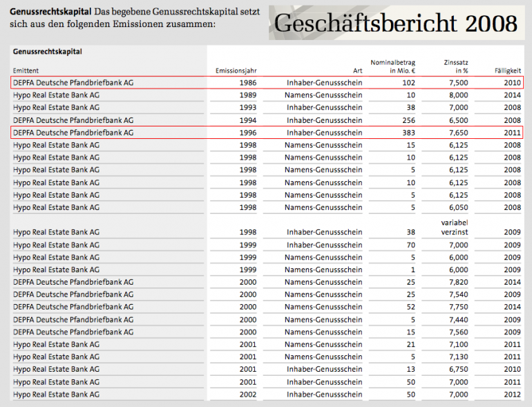Viewport: 532px width, 407px height.
Task: Select the 'Emissionsjahr' column header
Action: point(236,70)
